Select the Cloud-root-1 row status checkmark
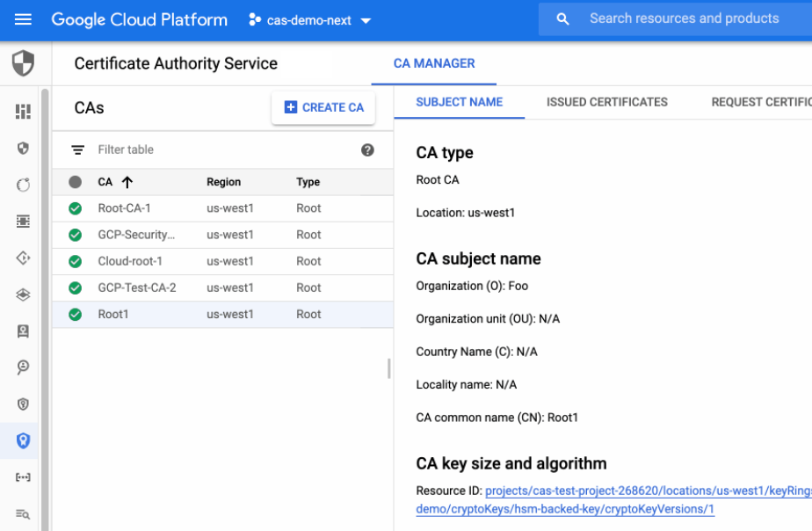812x531 pixels. pos(75,261)
